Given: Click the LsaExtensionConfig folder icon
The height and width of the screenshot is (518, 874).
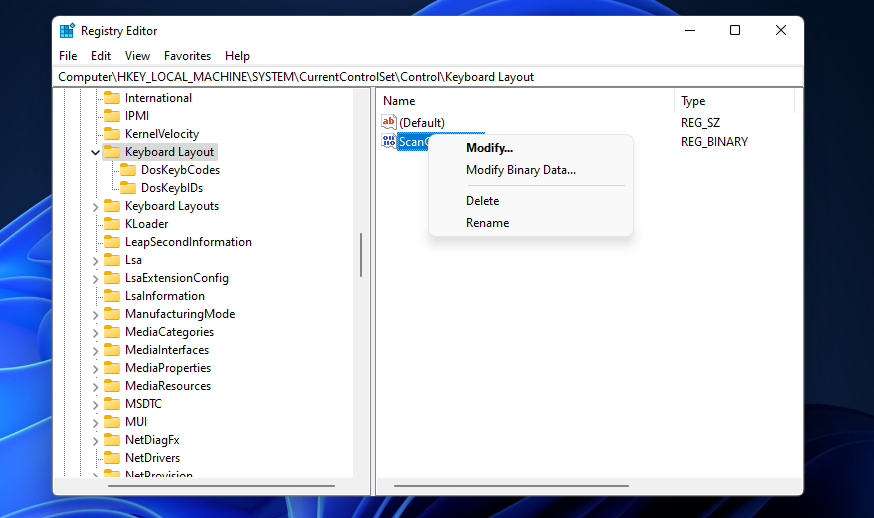Looking at the screenshot, I should pos(112,278).
